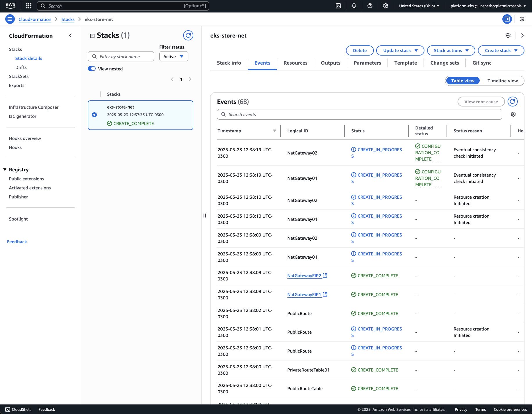Open the Template tab
The height and width of the screenshot is (414, 532).
pos(406,63)
